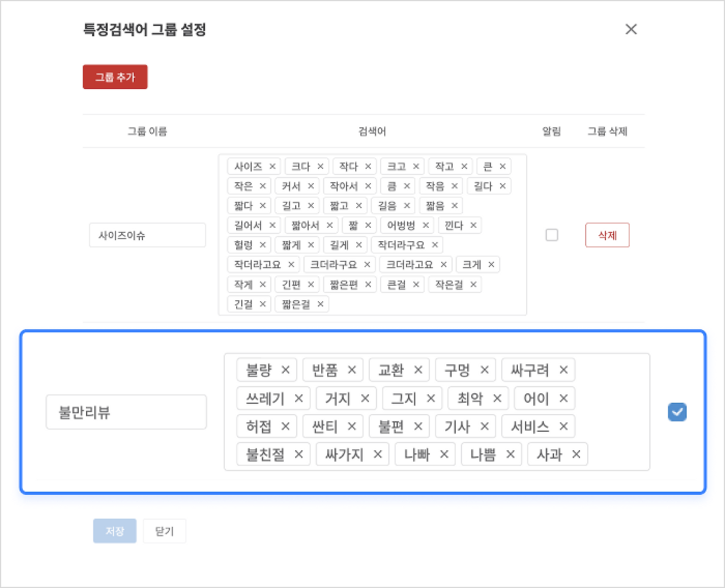Remove the 싸가지 keyword tag
The height and width of the screenshot is (588, 725).
coord(377,454)
